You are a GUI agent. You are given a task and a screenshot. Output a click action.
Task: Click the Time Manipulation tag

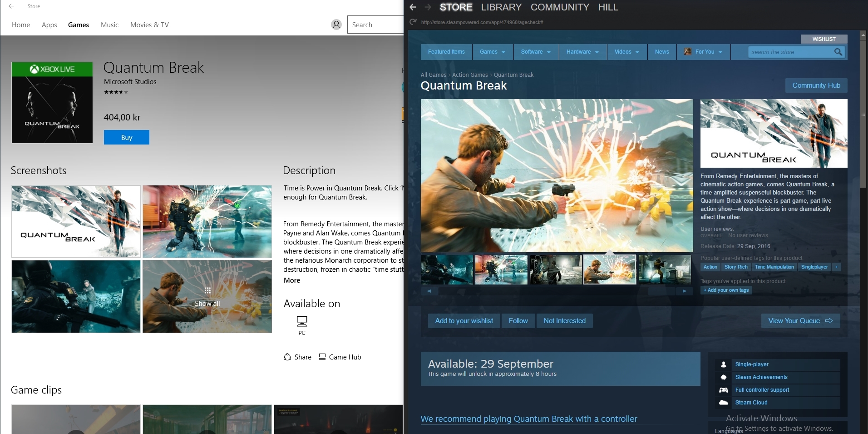click(x=774, y=267)
